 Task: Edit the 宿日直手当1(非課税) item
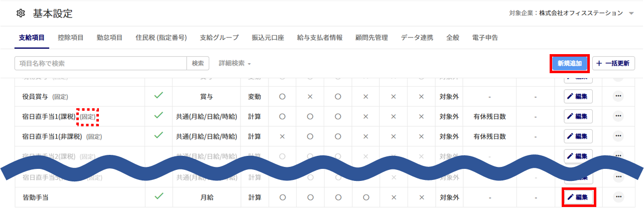tap(578, 136)
